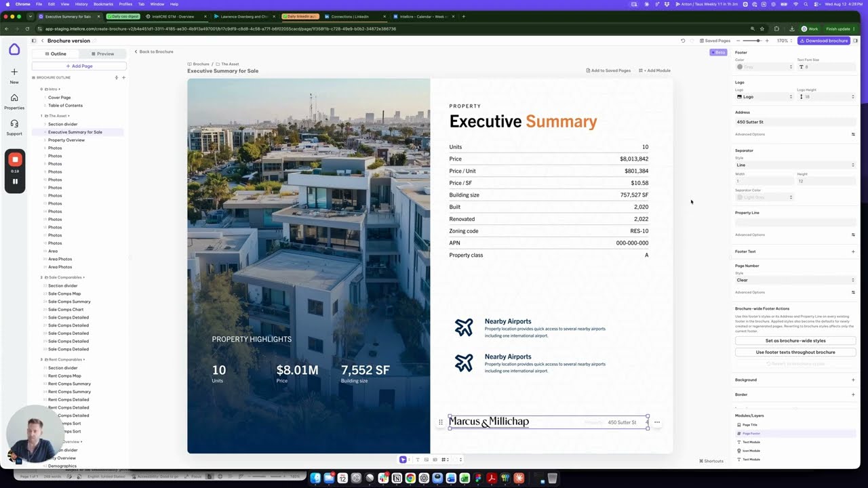Click the New plus icon in sidebar
Image resolution: width=868 pixels, height=488 pixels.
pos(14,71)
